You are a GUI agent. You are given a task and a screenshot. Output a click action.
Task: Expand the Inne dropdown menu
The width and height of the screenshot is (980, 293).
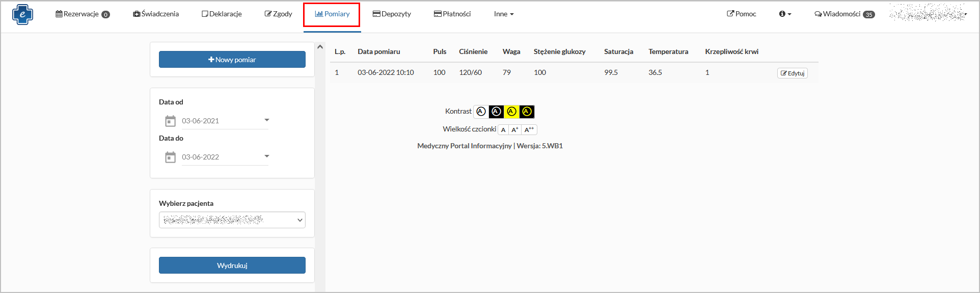(x=504, y=14)
